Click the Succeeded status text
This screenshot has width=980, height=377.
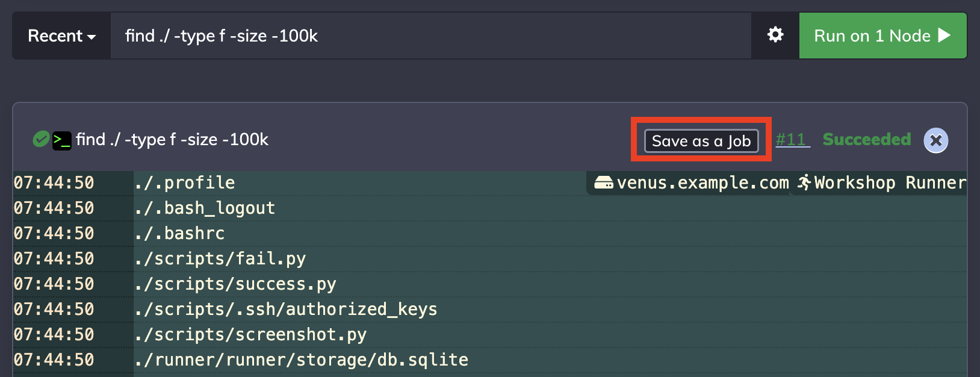pyautogui.click(x=867, y=140)
